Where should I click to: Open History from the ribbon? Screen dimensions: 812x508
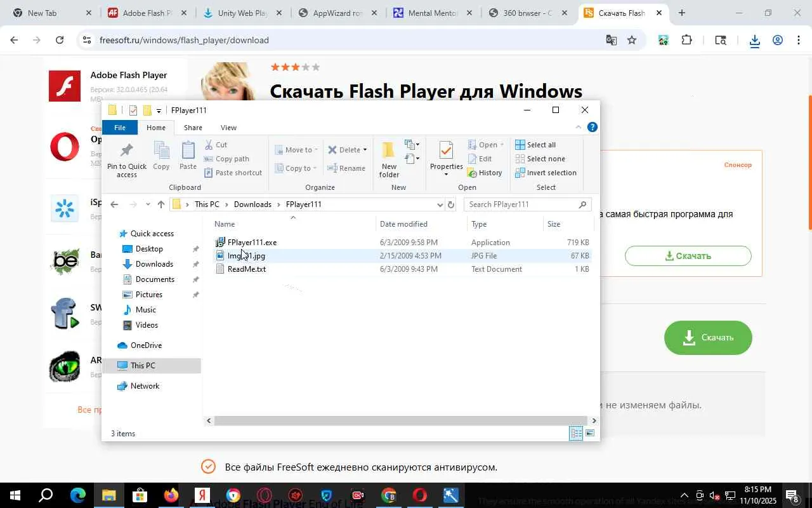click(485, 173)
